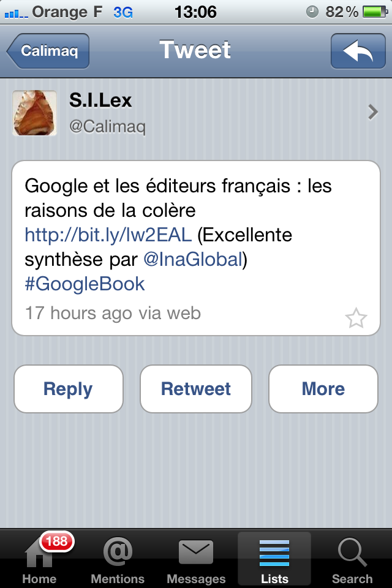Open the More options button
This screenshot has width=392, height=588.
[x=323, y=389]
